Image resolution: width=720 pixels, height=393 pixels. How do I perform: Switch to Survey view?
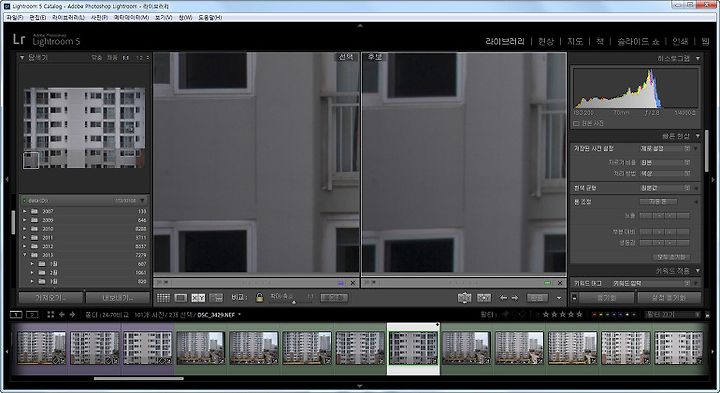216,298
